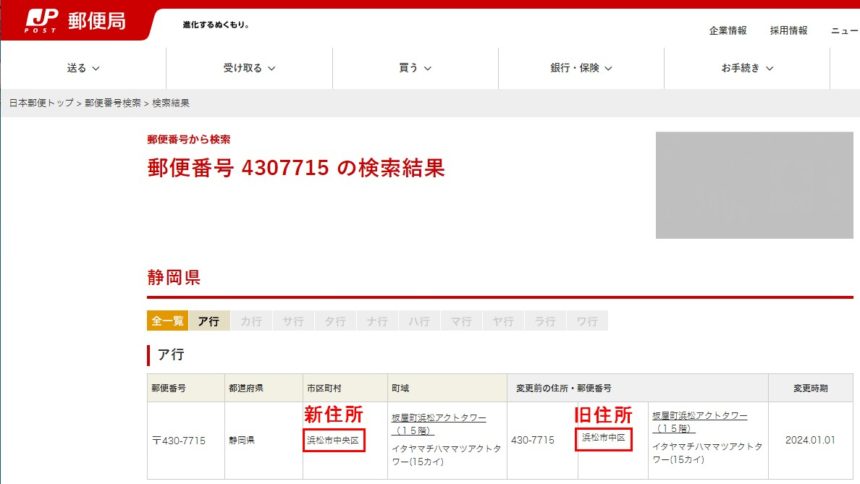
Task: Click the 〒430-7715 postal code cell
Action: pos(179,440)
